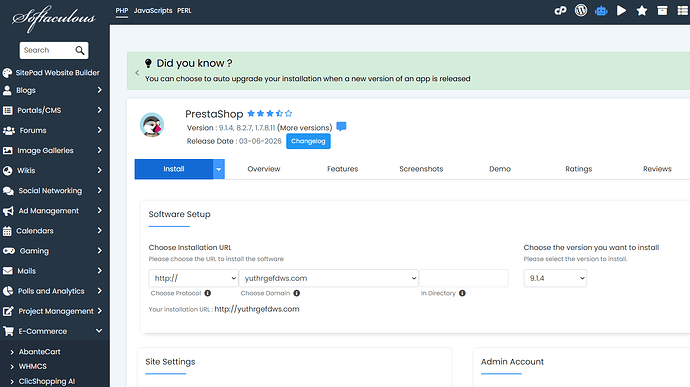Open the http:// protocol dropdown
Screen dimensions: 690x387
click(x=193, y=278)
